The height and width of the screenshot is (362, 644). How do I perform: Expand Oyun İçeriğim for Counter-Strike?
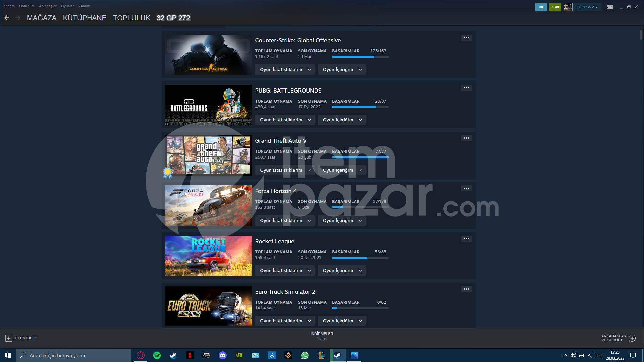342,70
